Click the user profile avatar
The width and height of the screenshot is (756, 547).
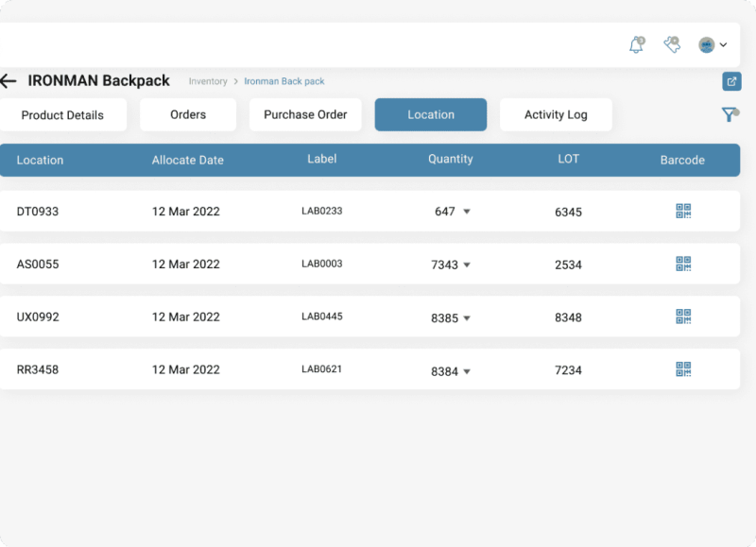pos(706,44)
